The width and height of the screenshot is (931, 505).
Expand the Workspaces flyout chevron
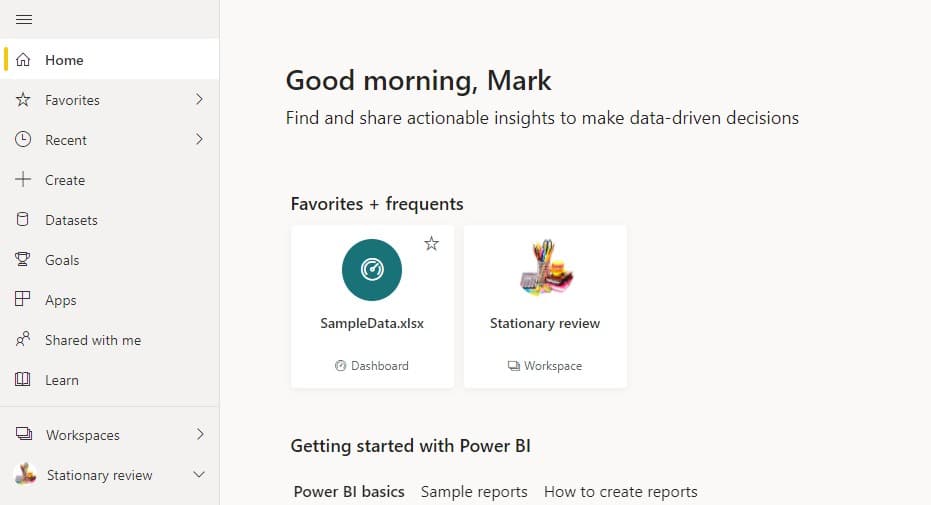[x=200, y=434]
